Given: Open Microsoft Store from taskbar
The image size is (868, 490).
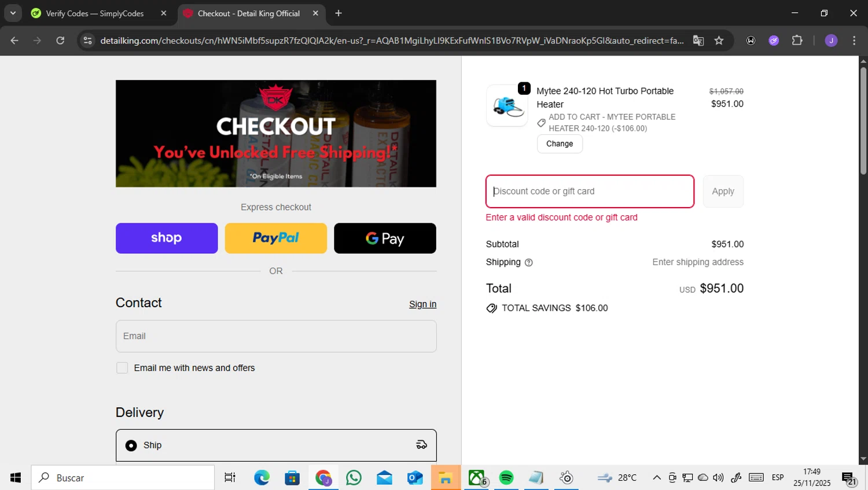Looking at the screenshot, I should pos(292,477).
